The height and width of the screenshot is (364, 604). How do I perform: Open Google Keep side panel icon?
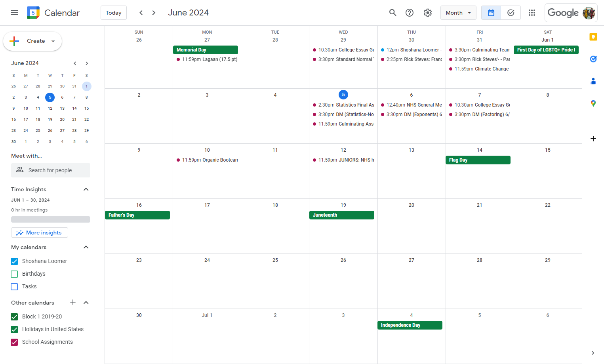(x=593, y=37)
